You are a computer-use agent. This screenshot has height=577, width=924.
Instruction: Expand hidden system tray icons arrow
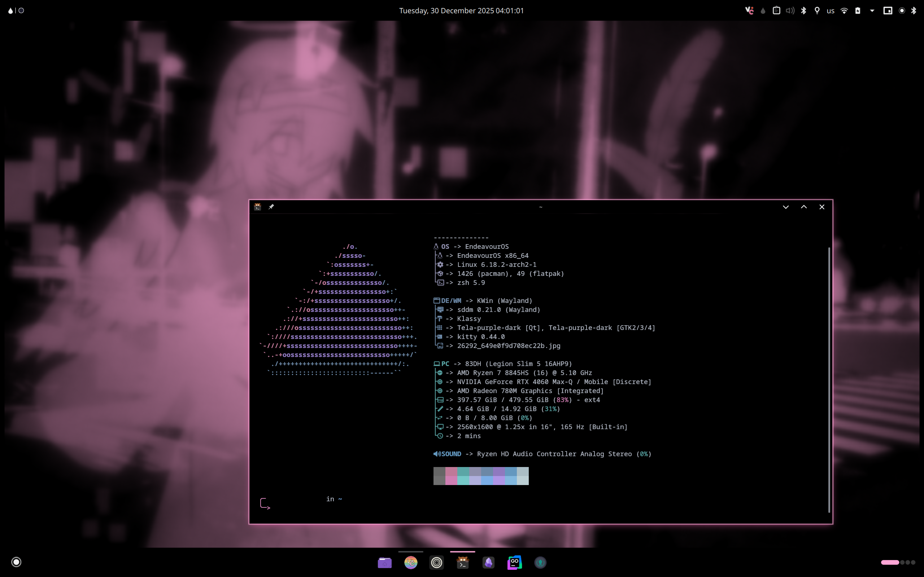pyautogui.click(x=872, y=11)
